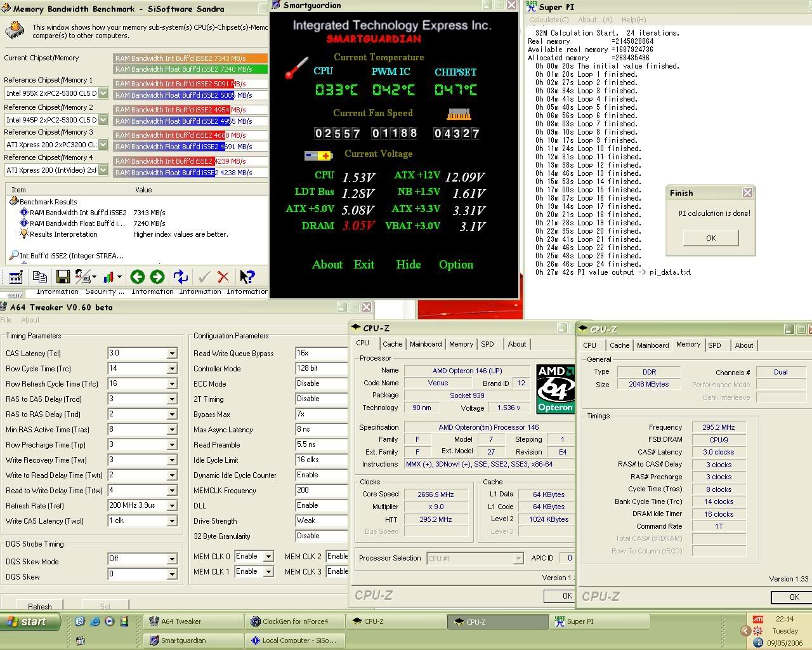Open the MEM CLK 1 Enable dropdown
The width and height of the screenshot is (812, 650).
268,572
